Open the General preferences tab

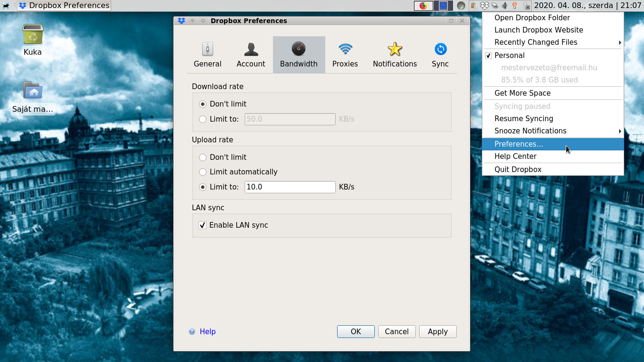(x=207, y=55)
